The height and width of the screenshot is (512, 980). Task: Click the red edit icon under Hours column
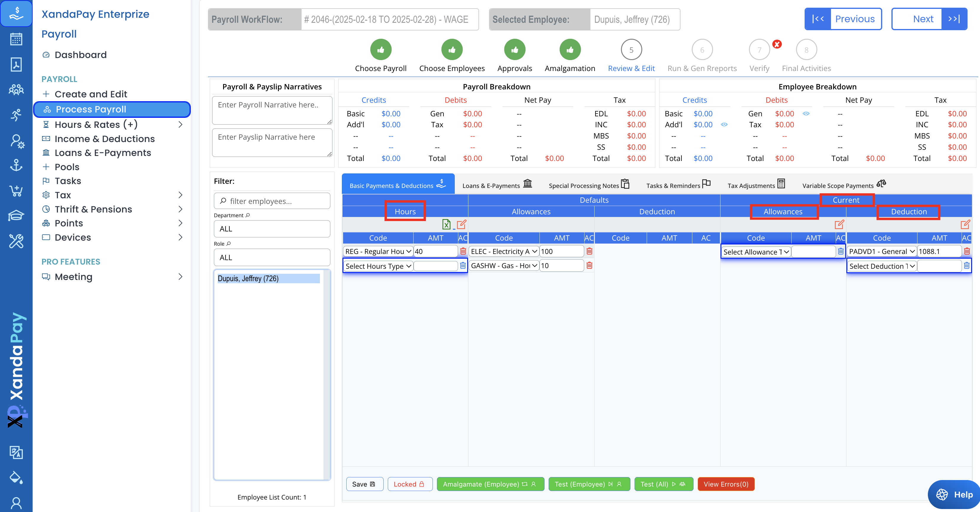(462, 224)
